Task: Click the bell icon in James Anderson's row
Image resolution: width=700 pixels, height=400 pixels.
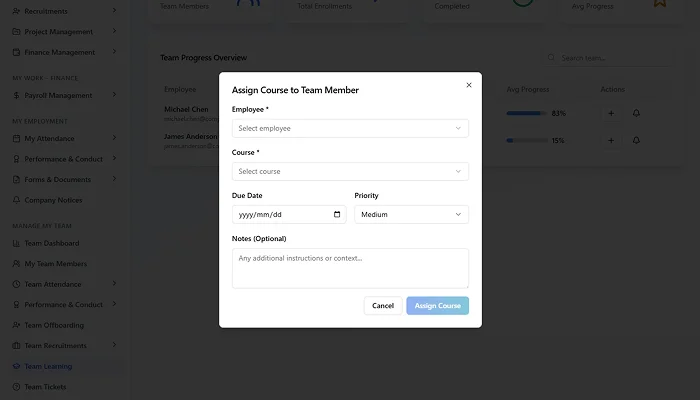Action: [636, 140]
